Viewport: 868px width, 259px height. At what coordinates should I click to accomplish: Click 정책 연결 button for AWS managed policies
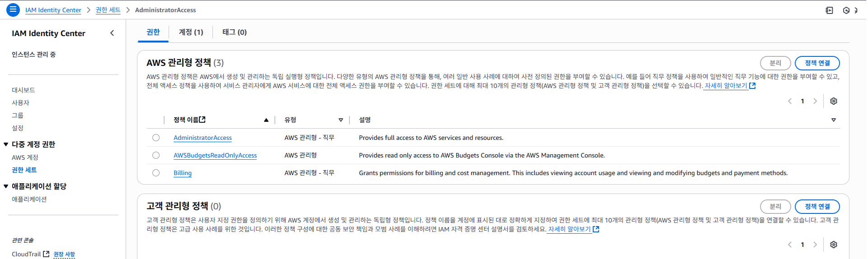[817, 63]
